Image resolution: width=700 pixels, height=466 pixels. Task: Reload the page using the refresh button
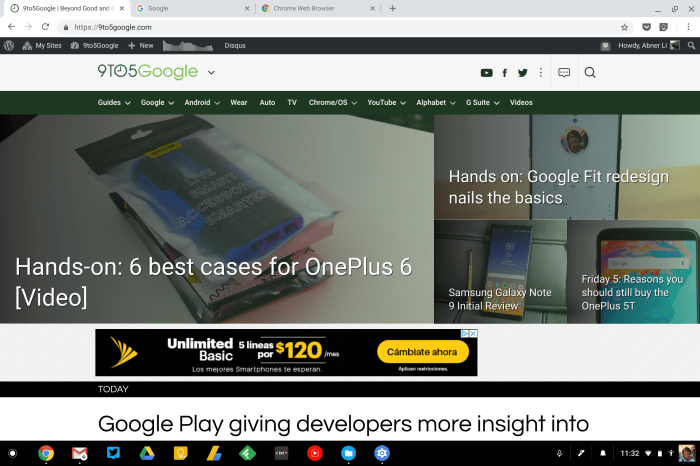click(46, 27)
